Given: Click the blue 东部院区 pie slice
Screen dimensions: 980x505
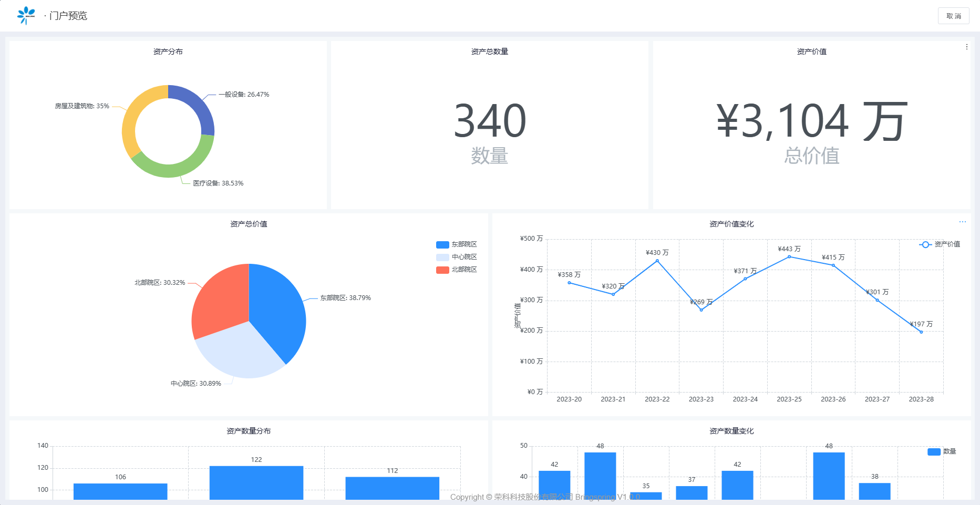Looking at the screenshot, I should pyautogui.click(x=278, y=310).
